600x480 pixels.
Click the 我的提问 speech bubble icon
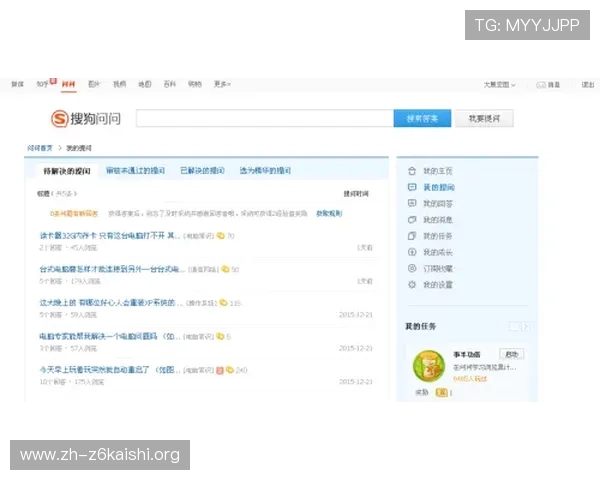click(412, 187)
